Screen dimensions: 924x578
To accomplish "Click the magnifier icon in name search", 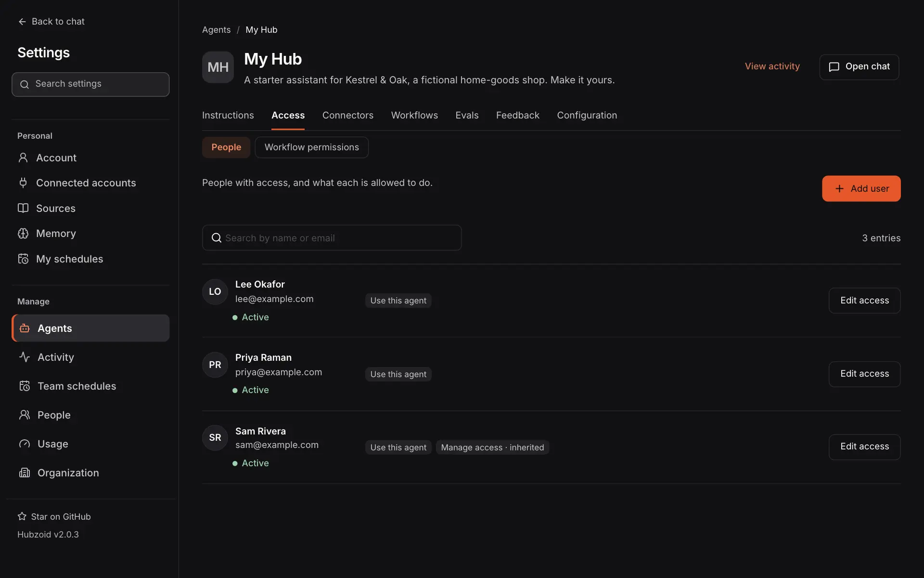I will (217, 238).
